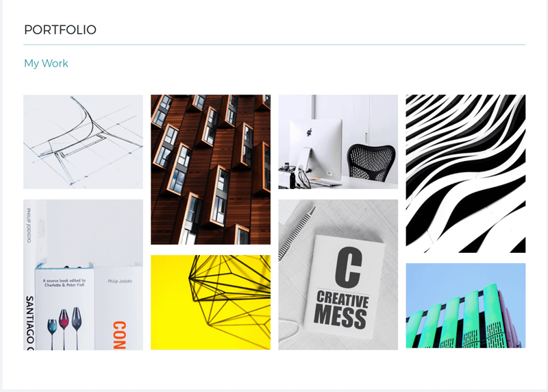Click the mesh office chair in workspace photo

371,163
